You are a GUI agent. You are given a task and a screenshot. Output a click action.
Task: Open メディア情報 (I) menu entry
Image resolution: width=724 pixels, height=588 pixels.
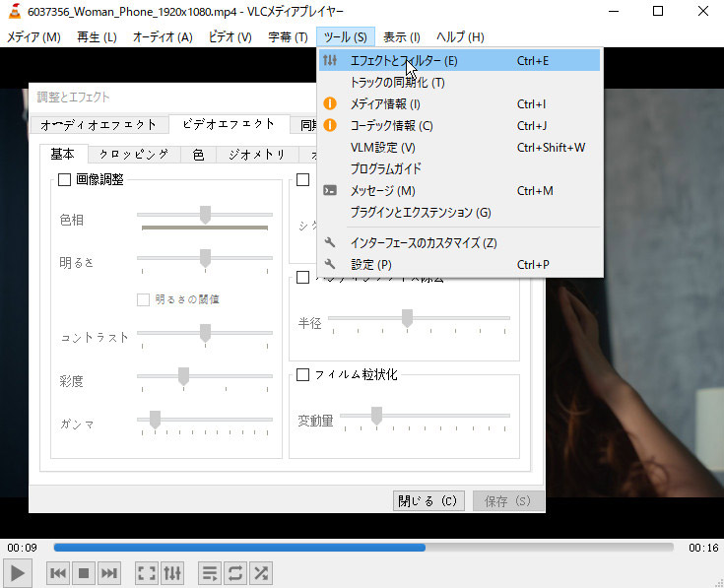pos(459,103)
